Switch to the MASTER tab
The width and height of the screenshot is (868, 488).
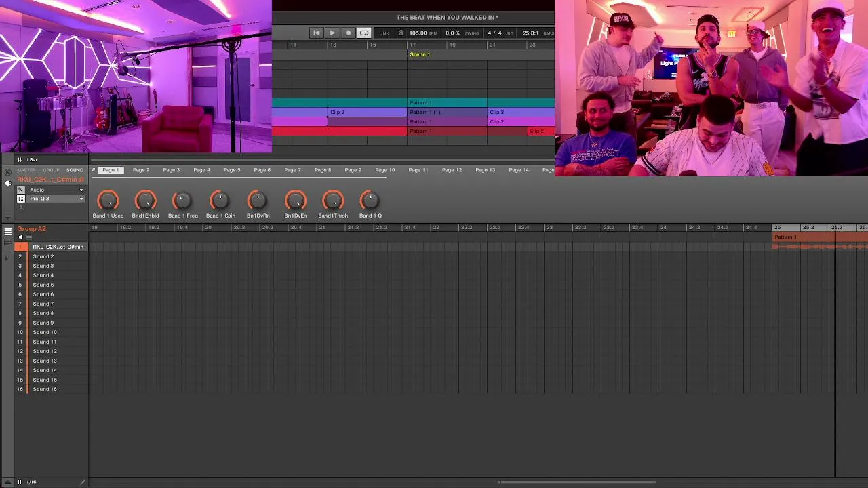(x=26, y=170)
